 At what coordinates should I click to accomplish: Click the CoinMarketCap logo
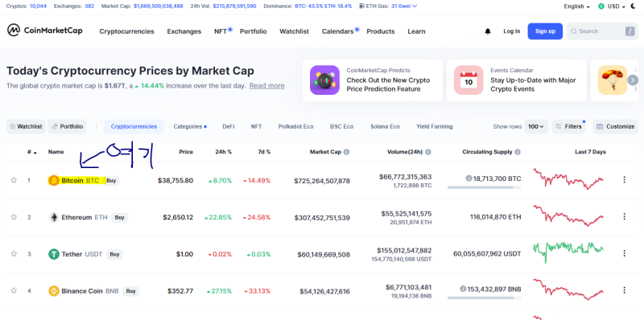coord(45,31)
